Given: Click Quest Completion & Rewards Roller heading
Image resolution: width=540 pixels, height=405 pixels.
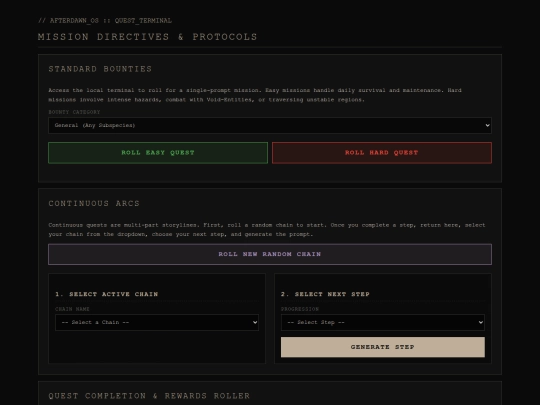Looking at the screenshot, I should pyautogui.click(x=149, y=396).
